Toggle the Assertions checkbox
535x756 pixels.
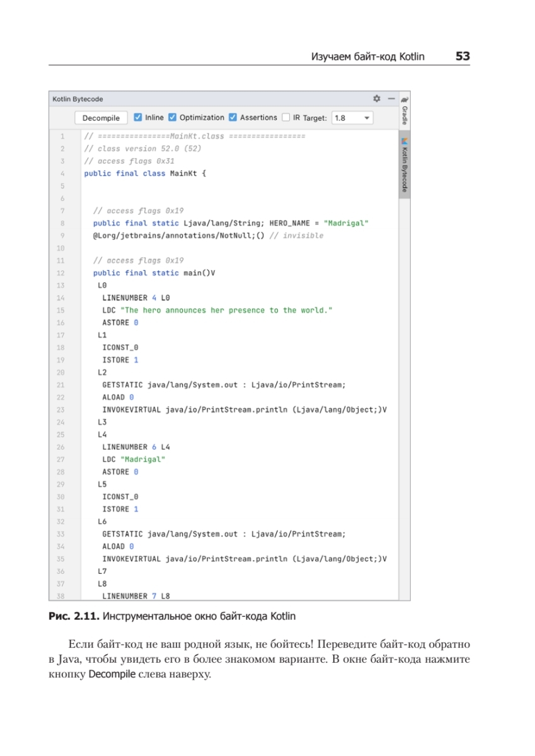233,118
